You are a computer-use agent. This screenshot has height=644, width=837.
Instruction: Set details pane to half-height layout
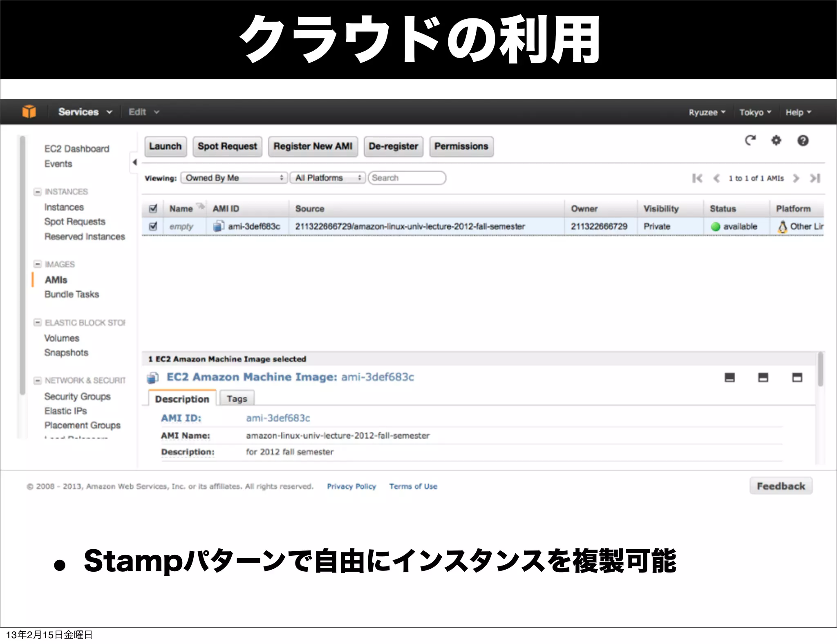pyautogui.click(x=763, y=377)
